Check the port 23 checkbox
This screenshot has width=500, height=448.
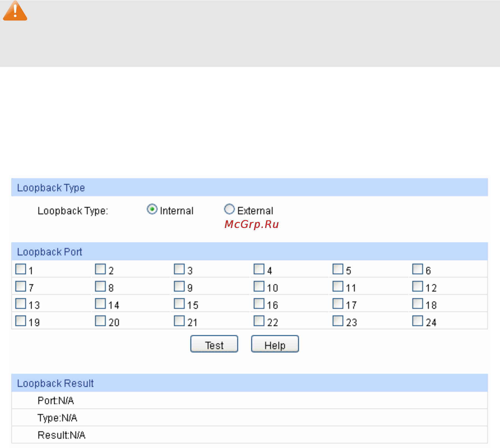tap(338, 321)
